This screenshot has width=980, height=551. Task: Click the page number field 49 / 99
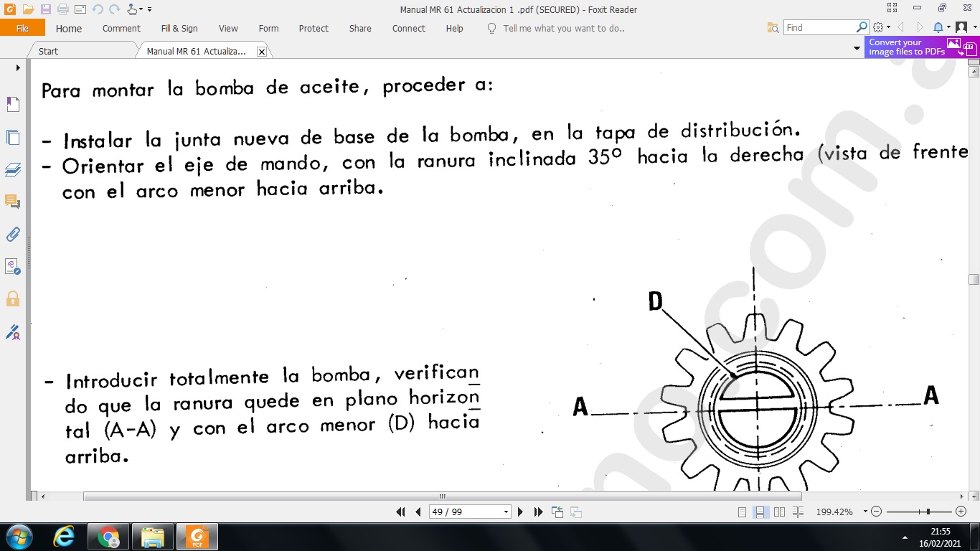pos(469,512)
